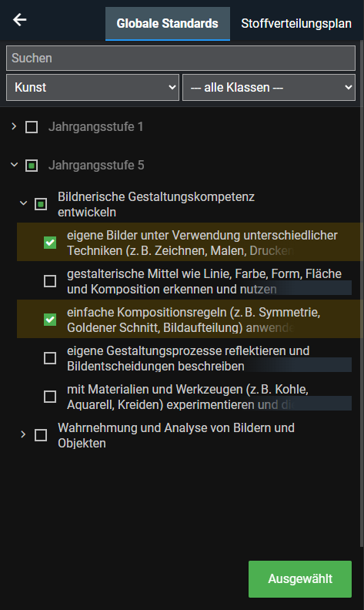
Task: Check Wahrnehmung und Analyse checkbox
Action: click(41, 435)
